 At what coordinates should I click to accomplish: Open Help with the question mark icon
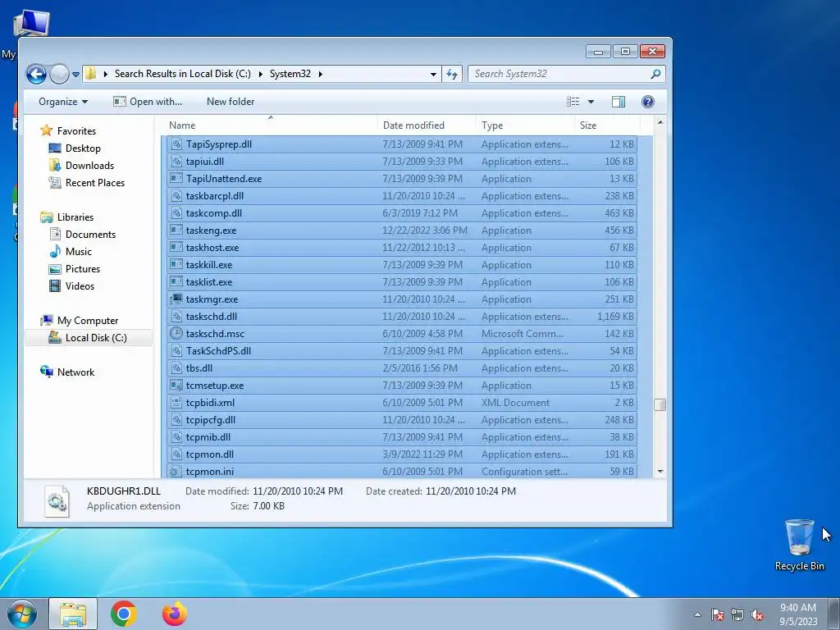(648, 102)
